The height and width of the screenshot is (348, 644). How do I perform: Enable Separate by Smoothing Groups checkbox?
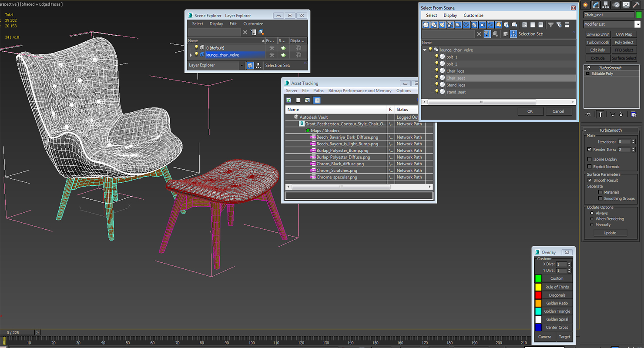click(x=600, y=198)
